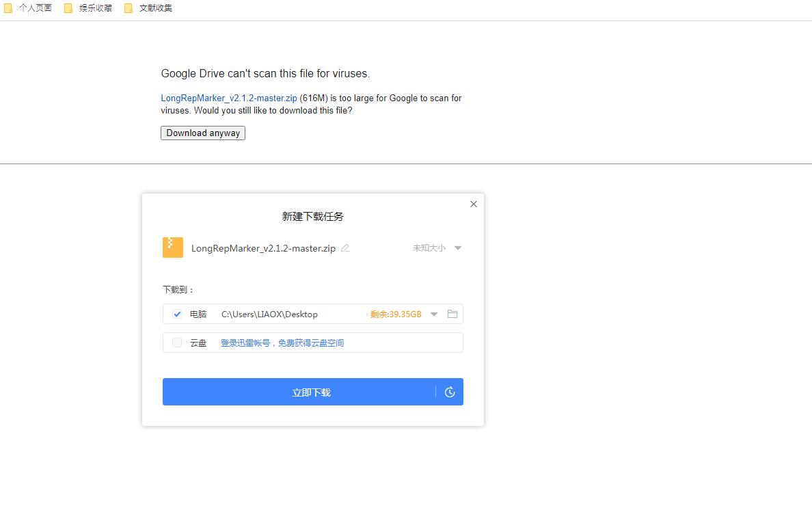
Task: Expand the 剩余:39.35GB disk space dropdown
Action: click(433, 314)
